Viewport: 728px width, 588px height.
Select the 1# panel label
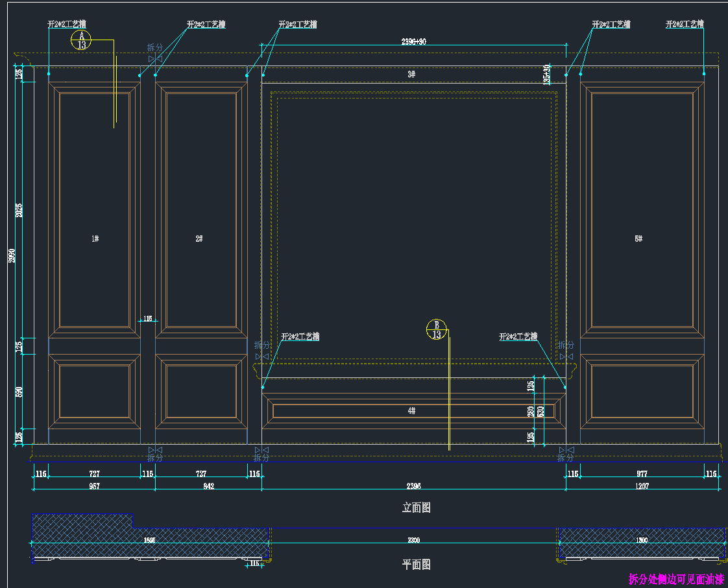click(x=95, y=239)
